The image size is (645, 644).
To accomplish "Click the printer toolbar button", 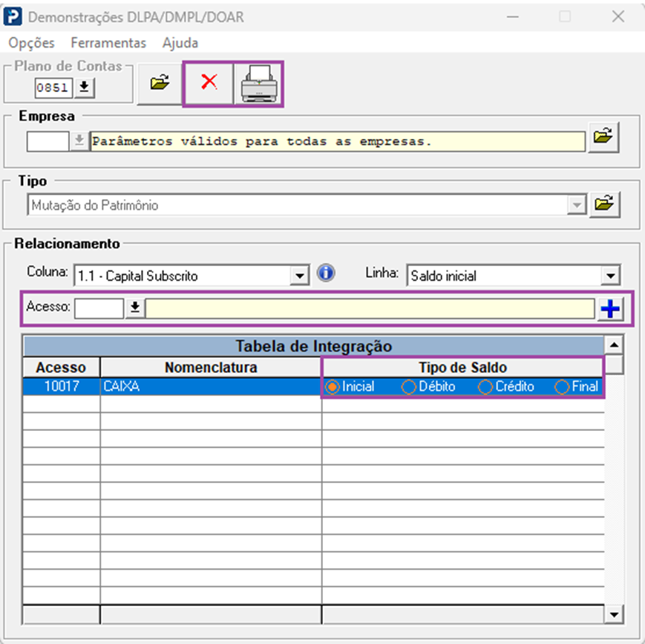I will 258,84.
